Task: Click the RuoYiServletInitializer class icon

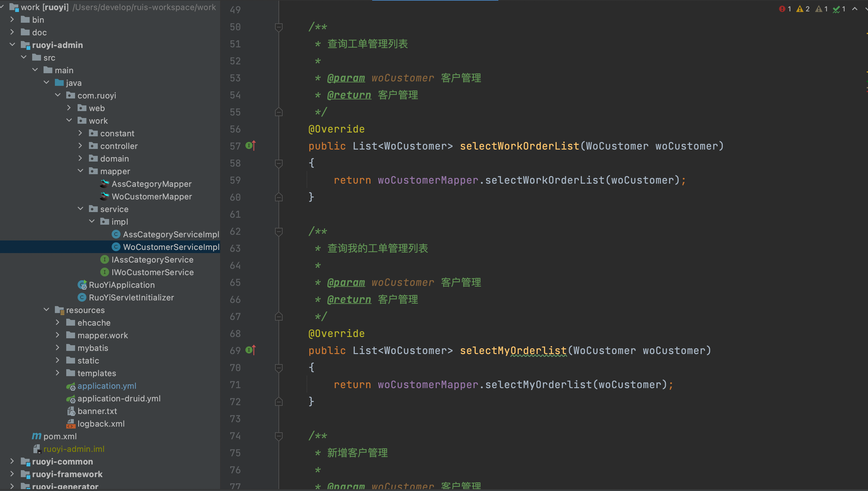Action: click(x=82, y=297)
